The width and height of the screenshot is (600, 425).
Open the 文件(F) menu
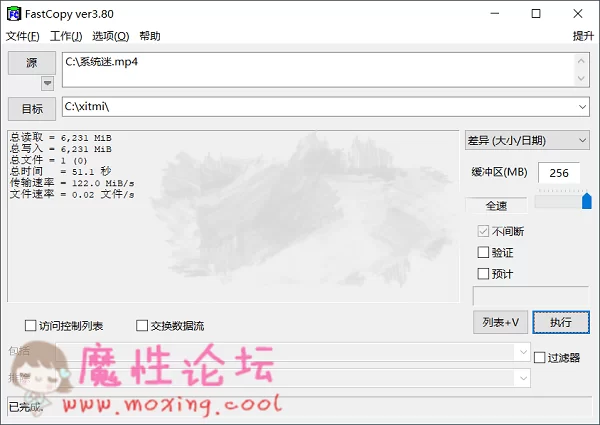pyautogui.click(x=23, y=36)
